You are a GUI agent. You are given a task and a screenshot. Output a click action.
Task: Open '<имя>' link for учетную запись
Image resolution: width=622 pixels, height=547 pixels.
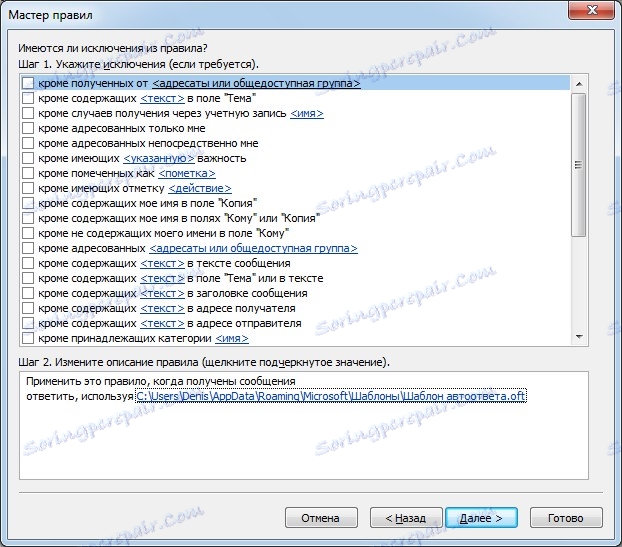tap(307, 113)
